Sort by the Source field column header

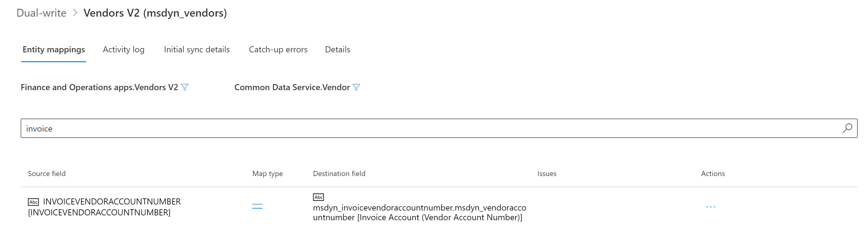(x=46, y=174)
